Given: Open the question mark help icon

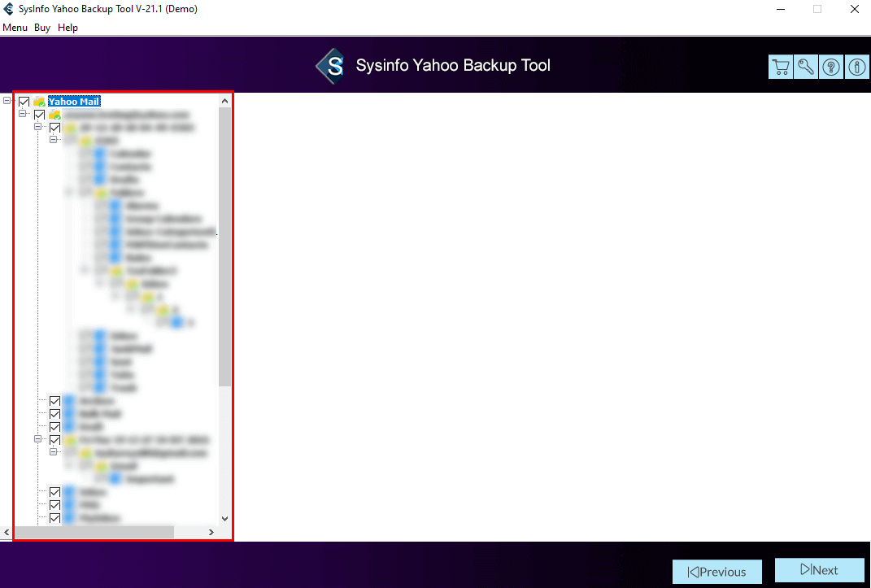Looking at the screenshot, I should (831, 68).
